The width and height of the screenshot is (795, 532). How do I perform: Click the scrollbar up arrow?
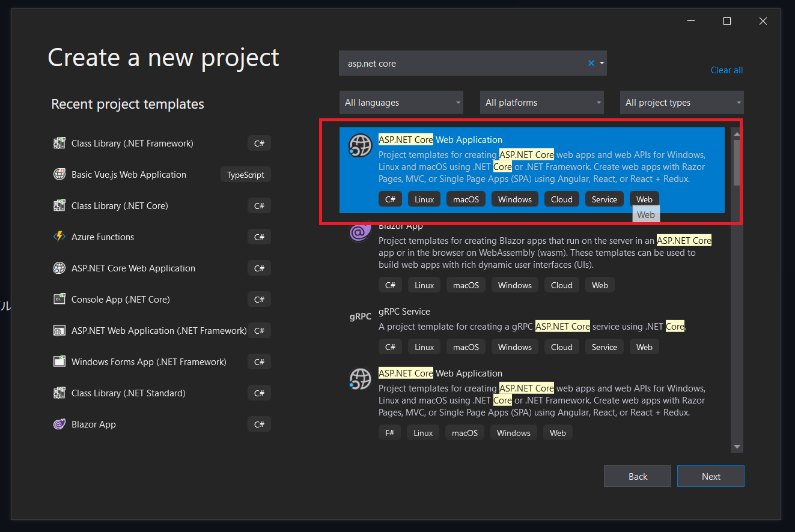point(737,133)
